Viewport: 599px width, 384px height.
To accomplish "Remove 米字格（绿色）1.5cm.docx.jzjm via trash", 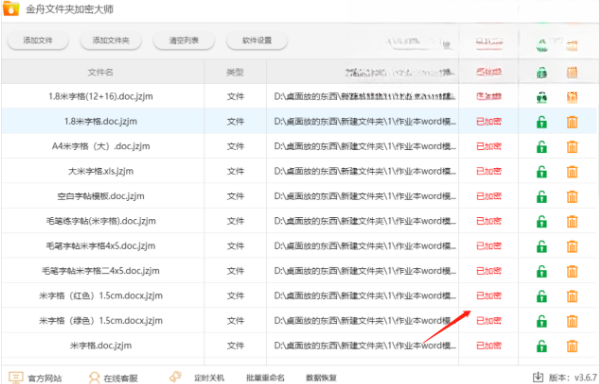I will (x=572, y=321).
